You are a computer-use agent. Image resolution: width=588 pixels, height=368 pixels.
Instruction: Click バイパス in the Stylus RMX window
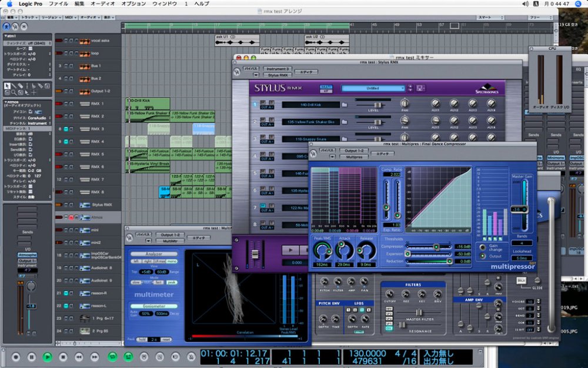pos(251,69)
